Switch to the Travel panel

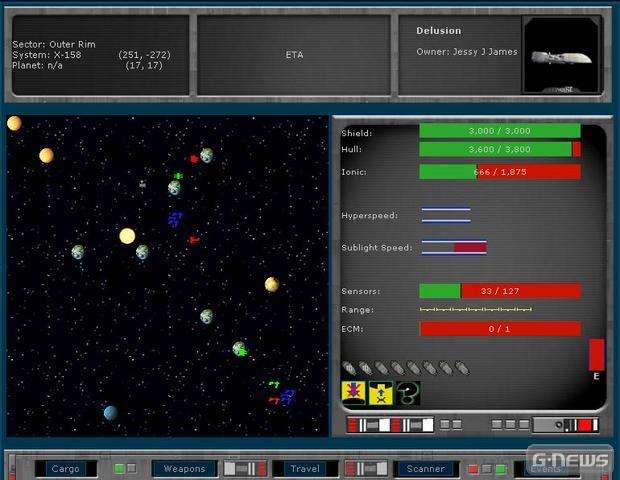pos(305,469)
